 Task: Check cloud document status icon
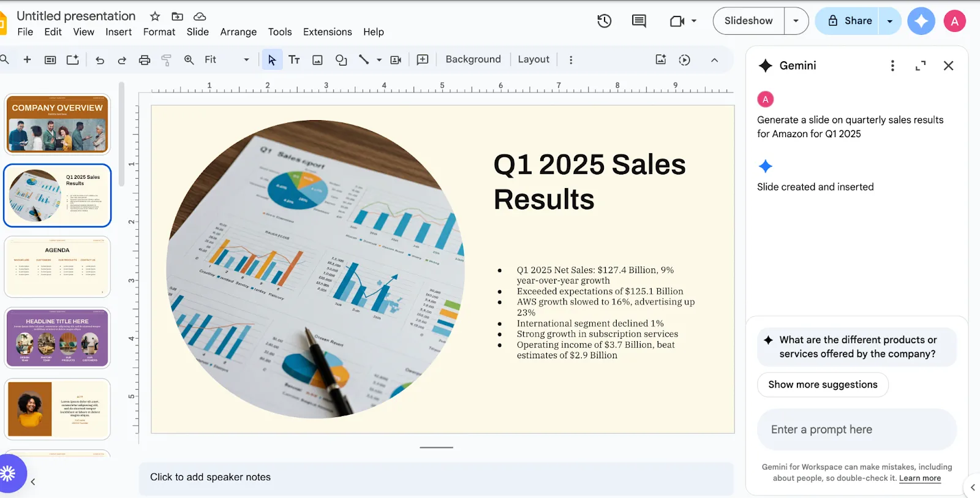pos(200,17)
